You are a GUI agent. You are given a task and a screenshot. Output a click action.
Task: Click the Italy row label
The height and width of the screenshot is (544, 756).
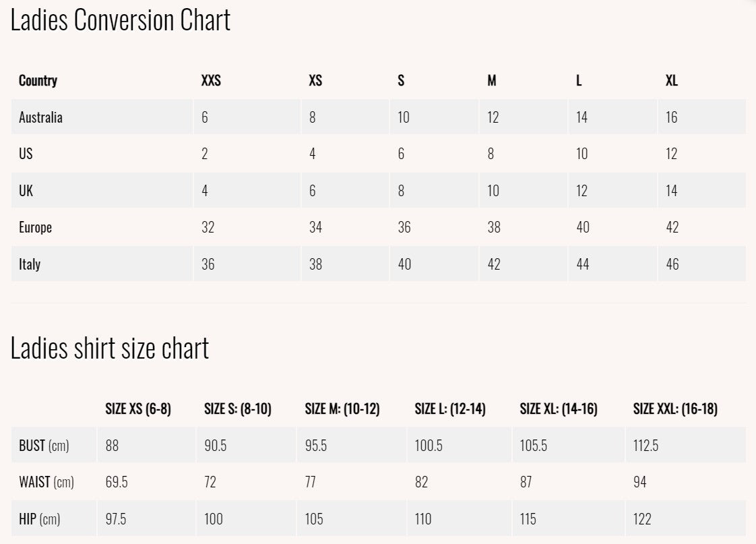30,264
